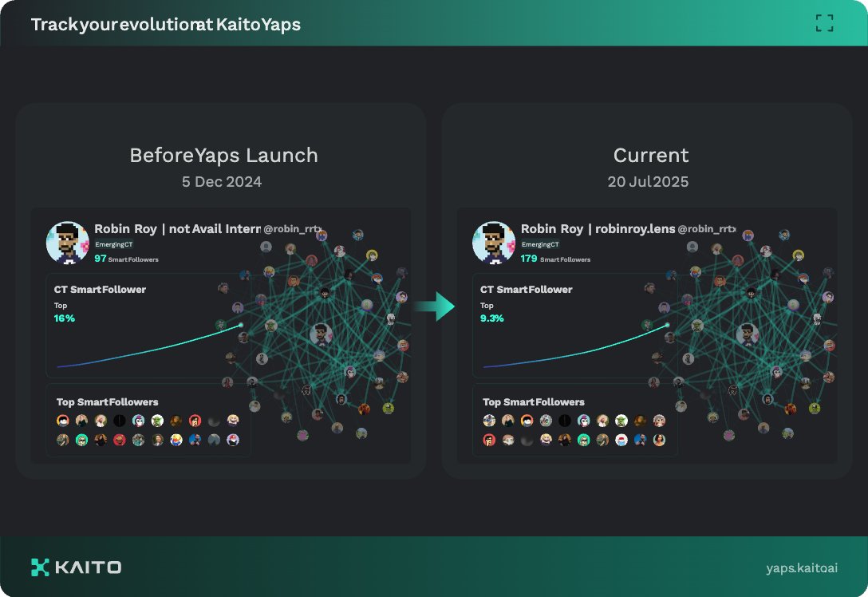Click the growth curve endpoint dot in left card
868x597 pixels.
[x=241, y=325]
